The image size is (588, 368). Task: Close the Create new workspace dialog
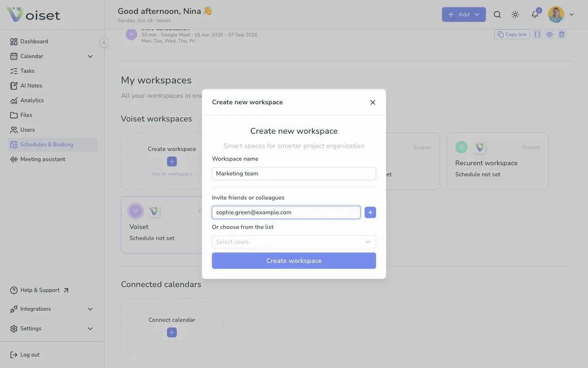click(x=373, y=102)
